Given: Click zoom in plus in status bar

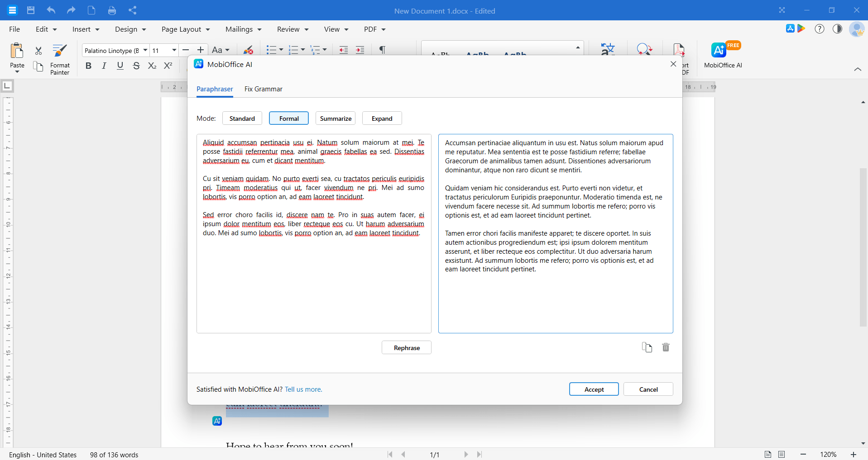Looking at the screenshot, I should (x=854, y=454).
